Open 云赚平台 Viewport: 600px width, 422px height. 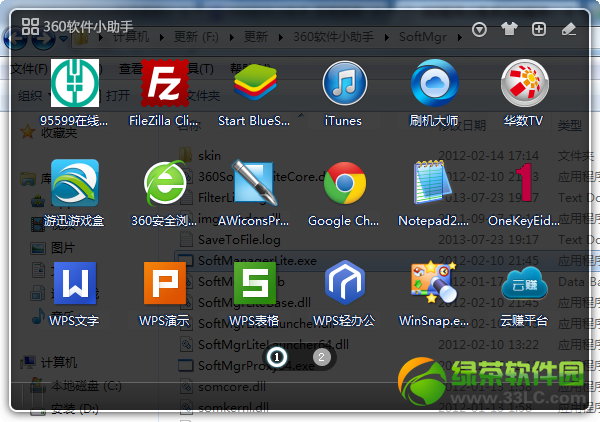click(x=525, y=284)
